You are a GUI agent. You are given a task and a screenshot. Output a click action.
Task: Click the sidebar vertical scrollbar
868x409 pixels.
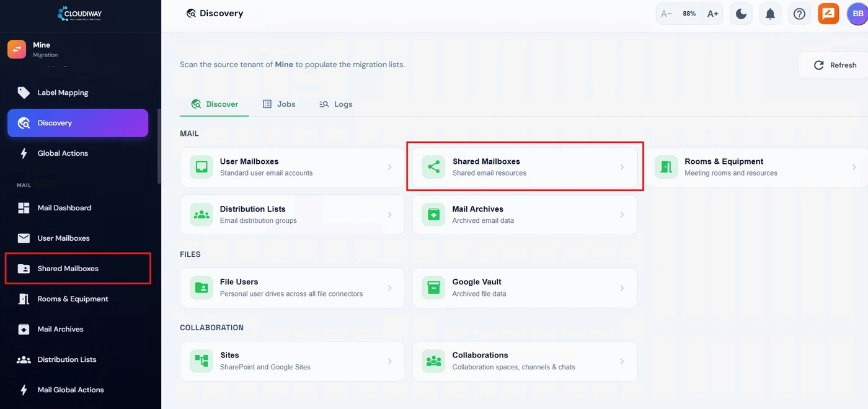pos(159,146)
